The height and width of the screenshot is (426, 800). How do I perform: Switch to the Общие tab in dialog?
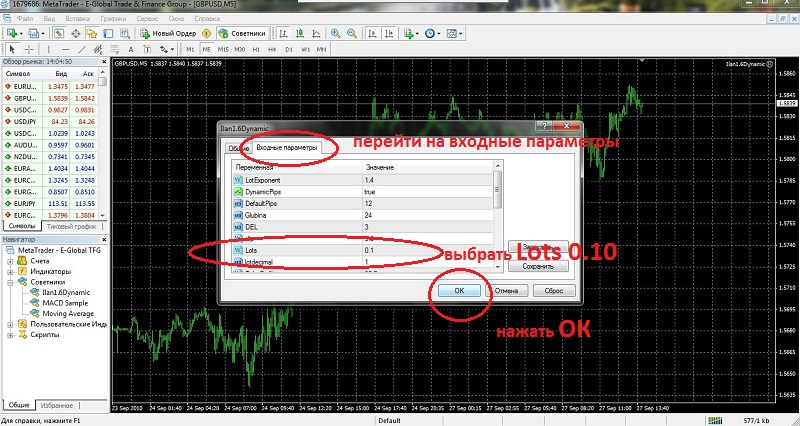(x=237, y=148)
